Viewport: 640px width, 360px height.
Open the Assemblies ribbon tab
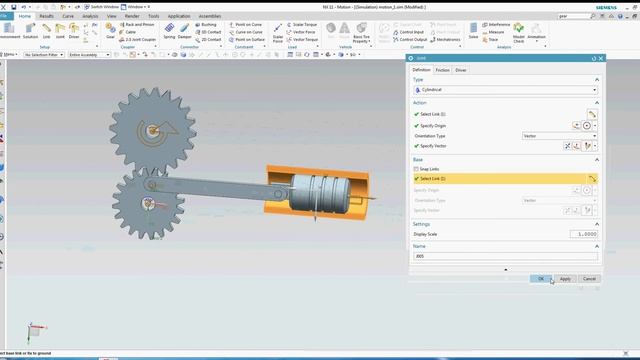(210, 16)
